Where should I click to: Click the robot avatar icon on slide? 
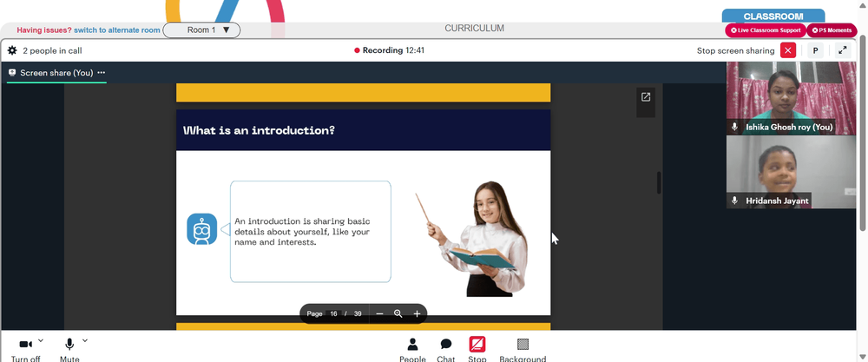tap(202, 229)
